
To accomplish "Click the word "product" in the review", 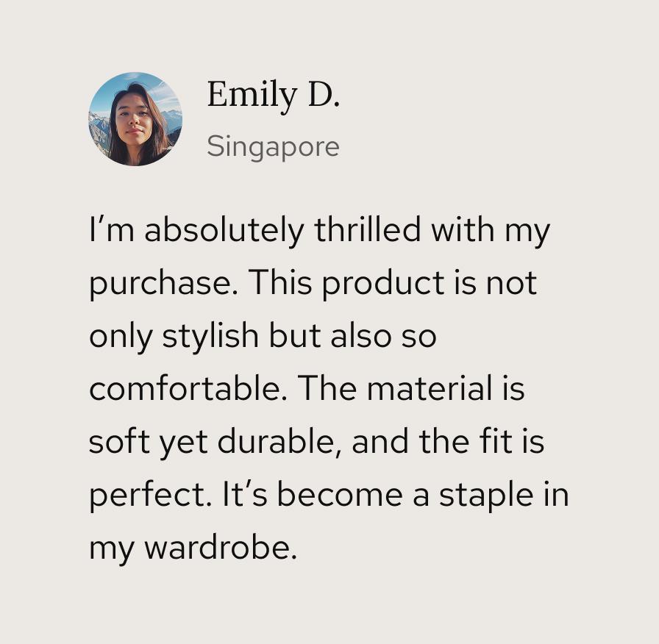I will pyautogui.click(x=383, y=284).
